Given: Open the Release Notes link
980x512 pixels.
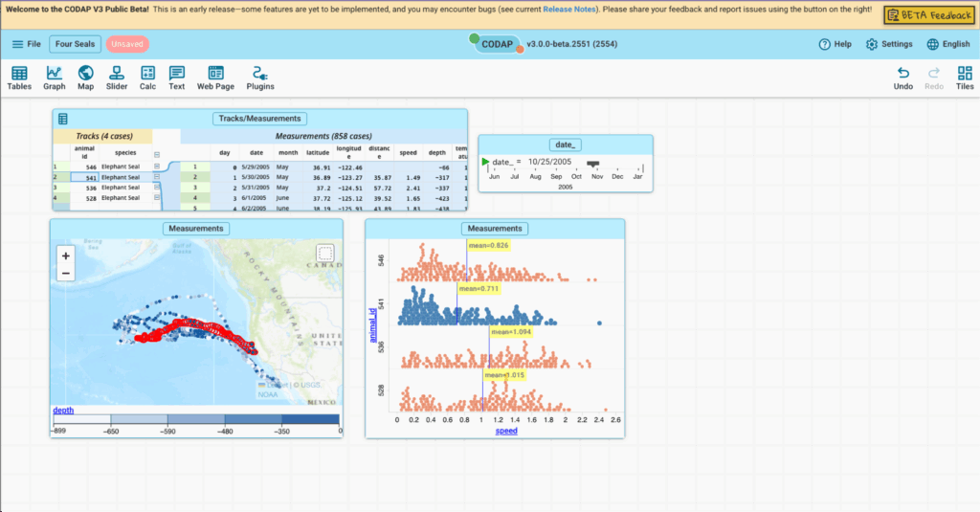Looking at the screenshot, I should coord(570,10).
